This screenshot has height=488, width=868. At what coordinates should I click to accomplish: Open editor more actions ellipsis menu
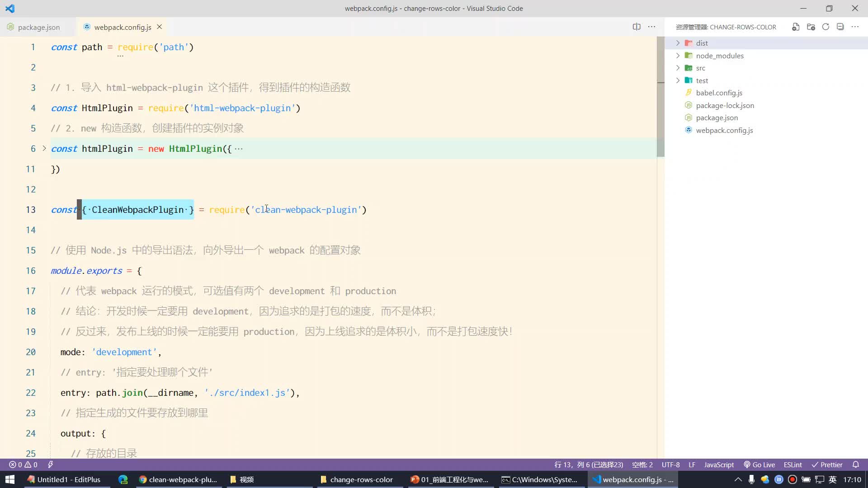pyautogui.click(x=651, y=27)
